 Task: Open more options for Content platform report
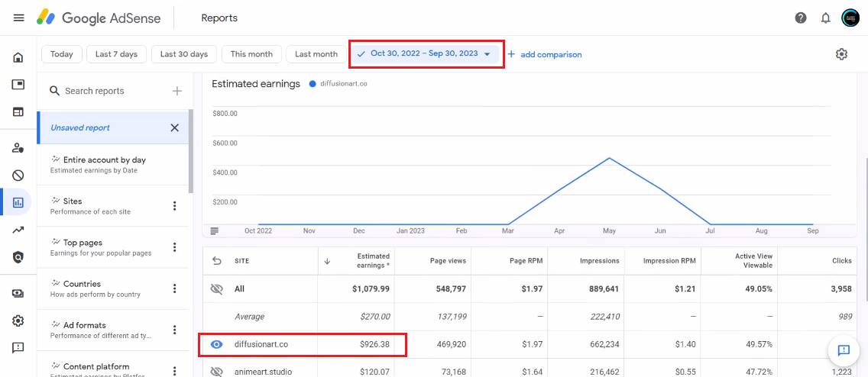coord(175,370)
